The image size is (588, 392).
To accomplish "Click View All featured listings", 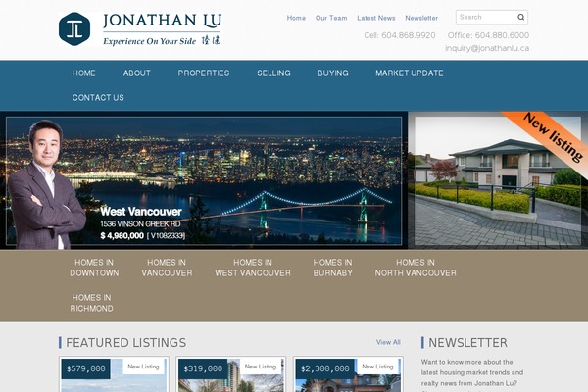I will pyautogui.click(x=388, y=342).
